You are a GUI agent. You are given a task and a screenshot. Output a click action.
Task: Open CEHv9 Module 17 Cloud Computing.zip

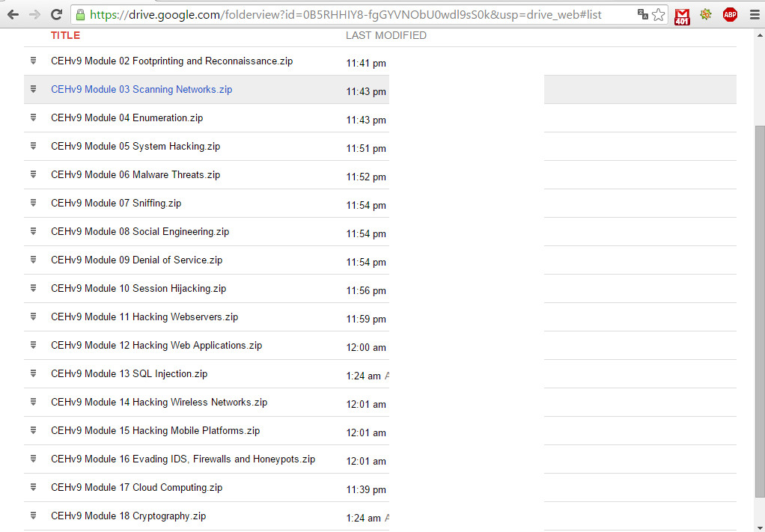(x=136, y=487)
